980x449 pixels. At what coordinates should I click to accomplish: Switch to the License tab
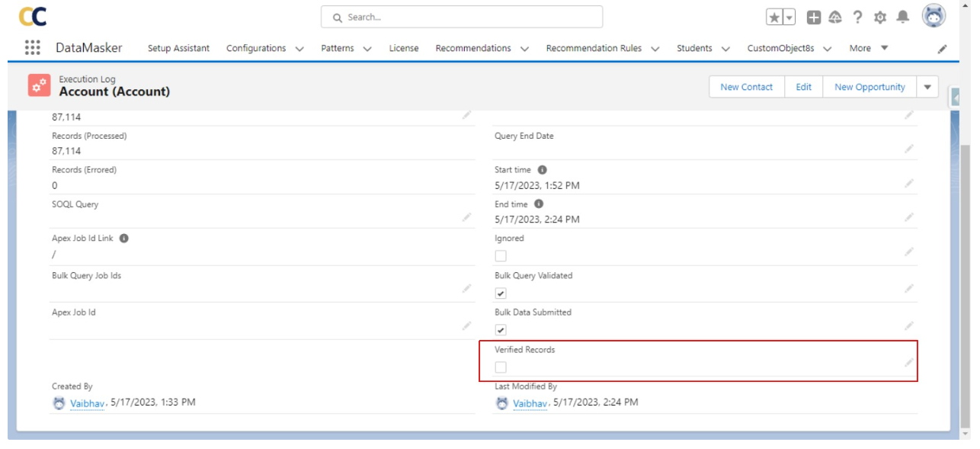[403, 48]
